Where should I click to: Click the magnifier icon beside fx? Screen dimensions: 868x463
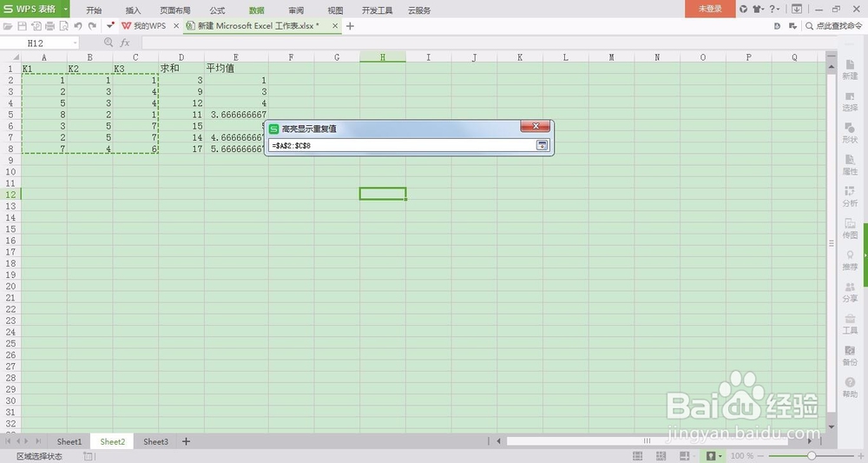click(108, 43)
